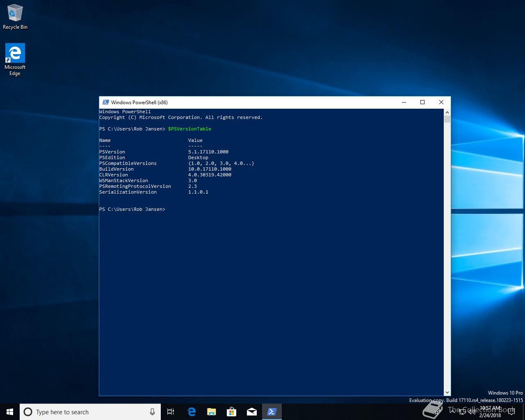525x420 pixels.
Task: Open the People icon in the system tray
Action: tap(438, 412)
